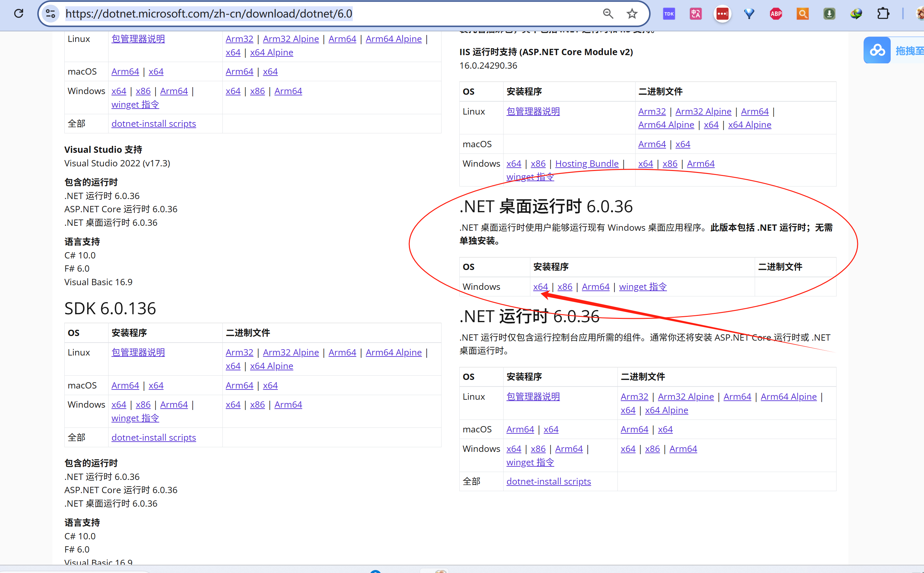The height and width of the screenshot is (573, 924).
Task: Open winget 指令 link under Desktop Runtime
Action: [643, 287]
